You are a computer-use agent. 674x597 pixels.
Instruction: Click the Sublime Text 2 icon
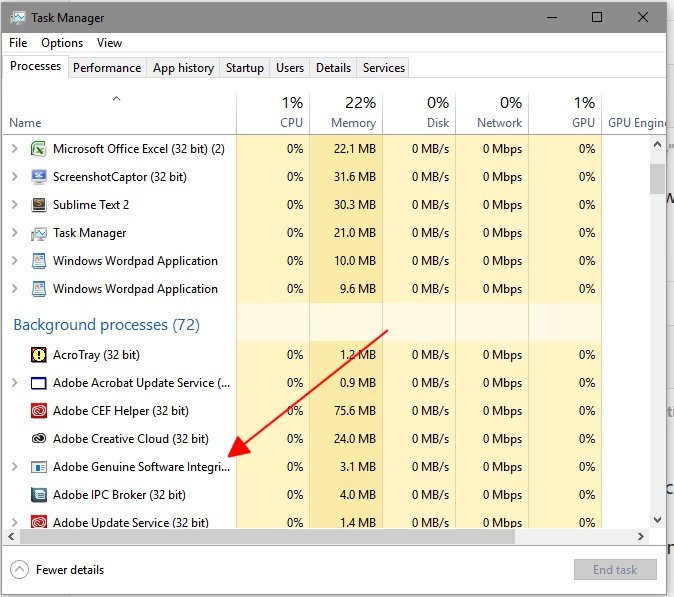(39, 205)
